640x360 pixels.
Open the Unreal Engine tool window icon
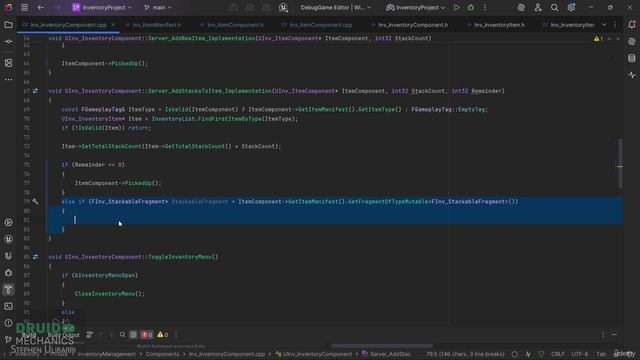point(8,240)
